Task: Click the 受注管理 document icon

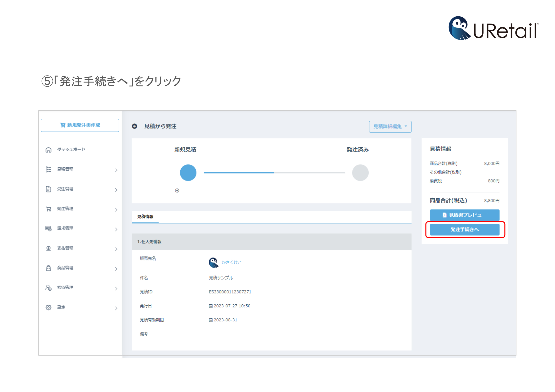Action: 48,189
